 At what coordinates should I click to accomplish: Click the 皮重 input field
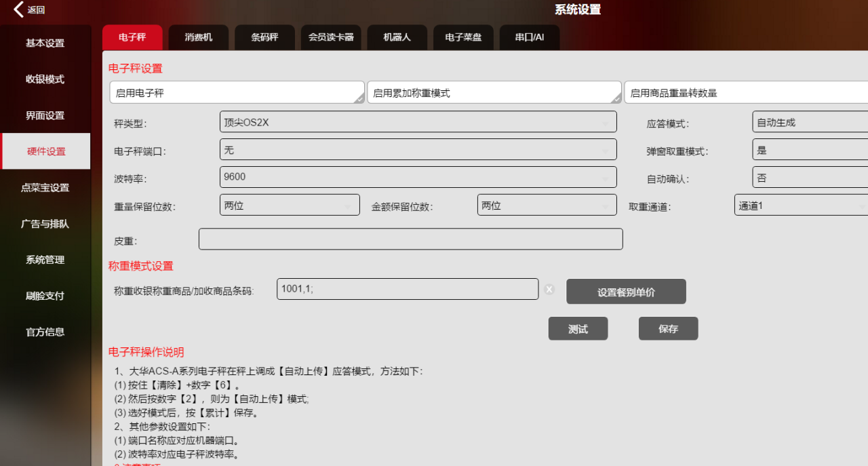click(x=410, y=239)
